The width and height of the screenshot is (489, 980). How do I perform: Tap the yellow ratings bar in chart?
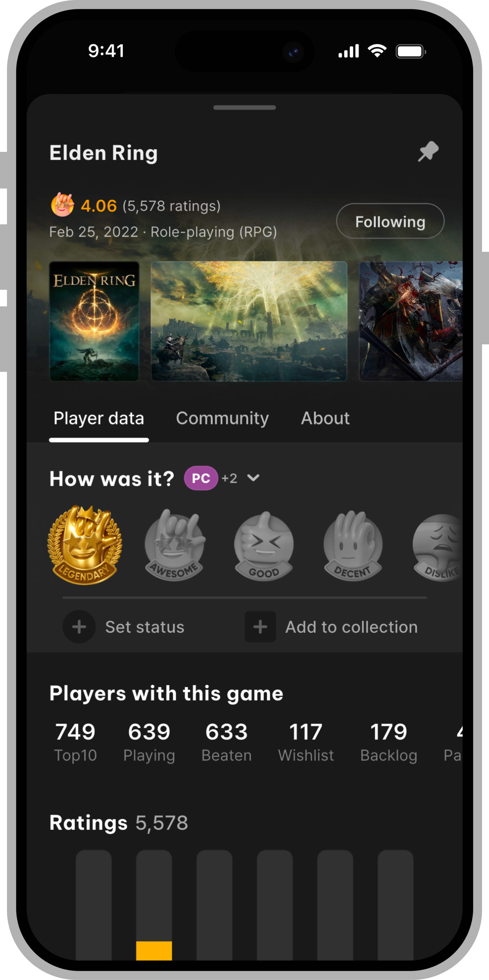tap(154, 950)
